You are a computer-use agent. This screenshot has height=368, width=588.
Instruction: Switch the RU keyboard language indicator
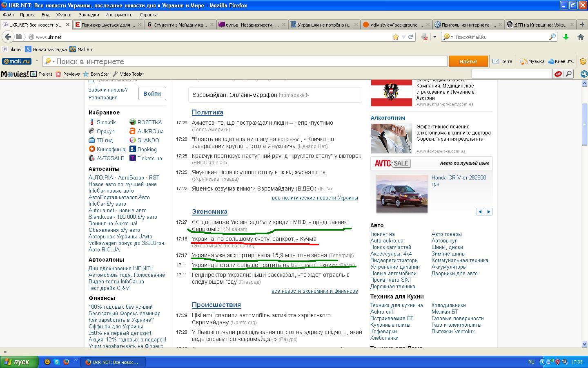531,362
